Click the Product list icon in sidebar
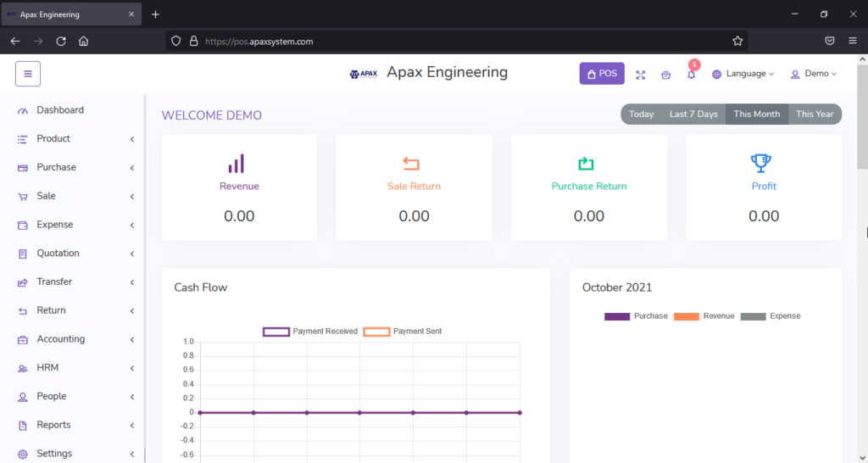This screenshot has width=868, height=463. [x=23, y=140]
